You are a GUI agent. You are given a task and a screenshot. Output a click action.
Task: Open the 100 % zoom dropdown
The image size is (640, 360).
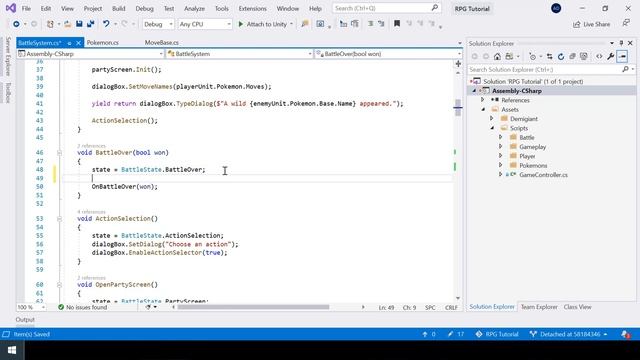click(x=31, y=307)
